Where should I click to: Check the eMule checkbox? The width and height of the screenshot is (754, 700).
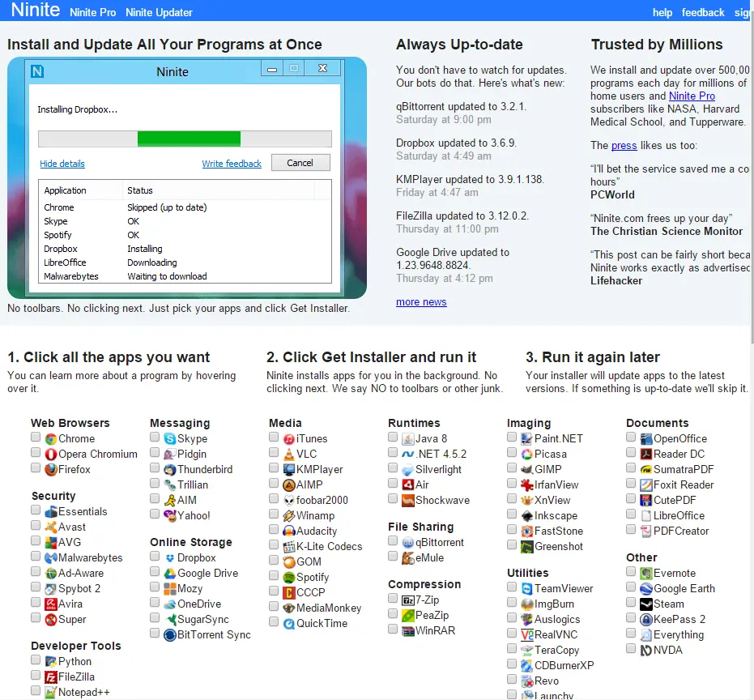pos(393,556)
